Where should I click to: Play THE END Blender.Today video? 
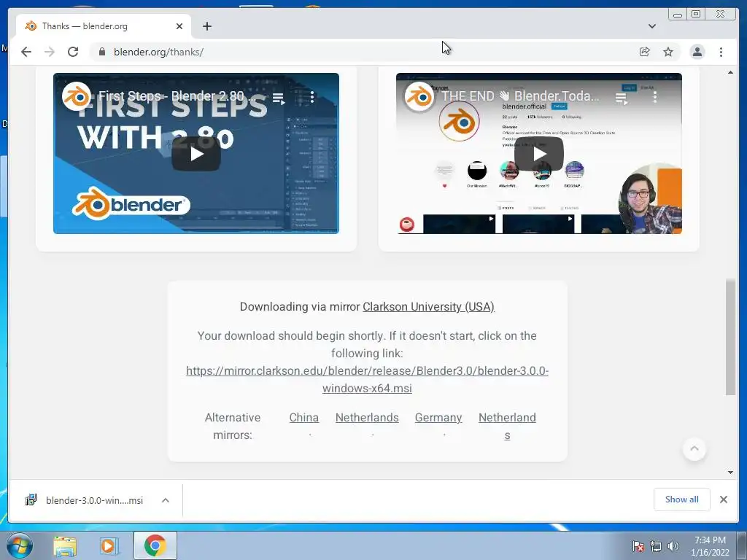[539, 154]
